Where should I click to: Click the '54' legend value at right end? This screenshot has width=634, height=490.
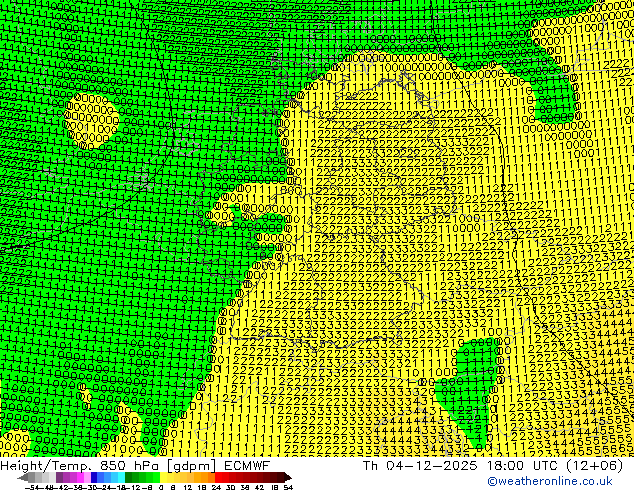pyautogui.click(x=287, y=487)
